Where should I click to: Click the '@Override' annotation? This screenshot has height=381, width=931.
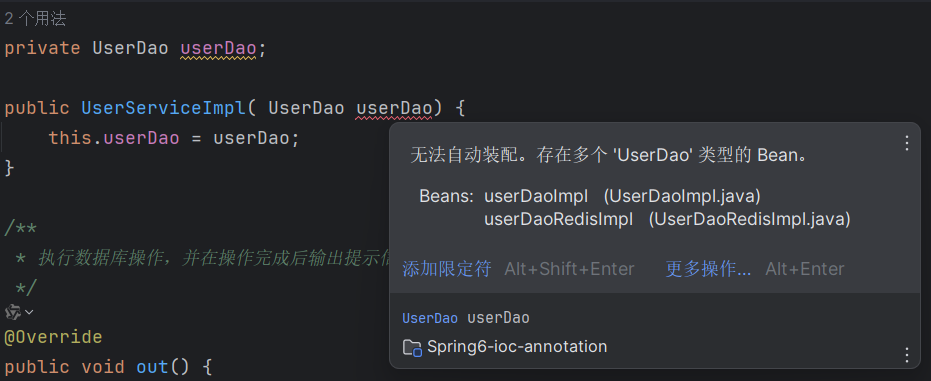tap(53, 337)
